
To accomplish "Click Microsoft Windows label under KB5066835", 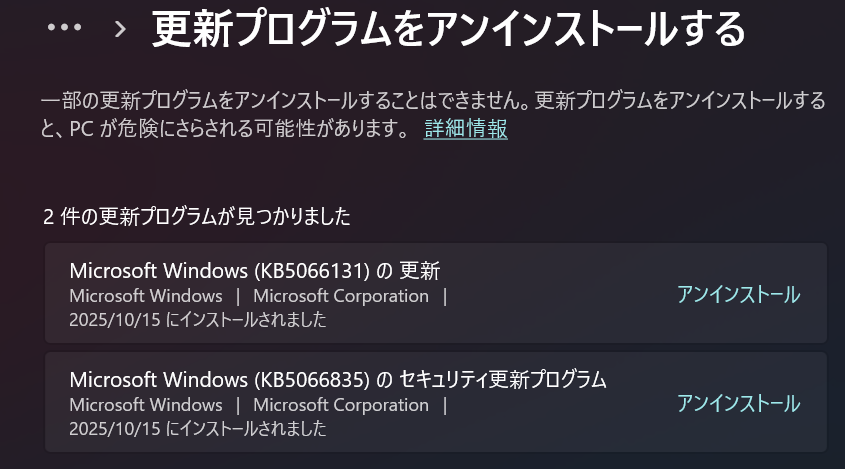I will [146, 405].
